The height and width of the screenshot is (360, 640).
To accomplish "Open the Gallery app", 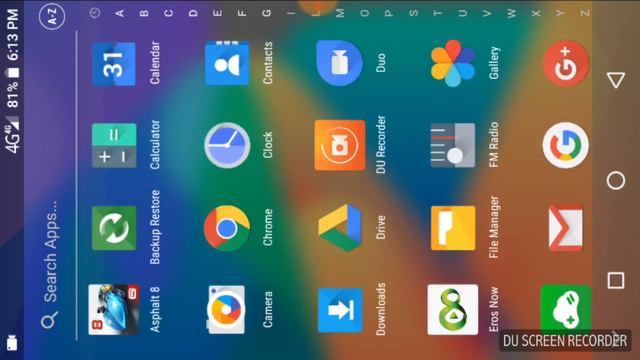I will 453,63.
